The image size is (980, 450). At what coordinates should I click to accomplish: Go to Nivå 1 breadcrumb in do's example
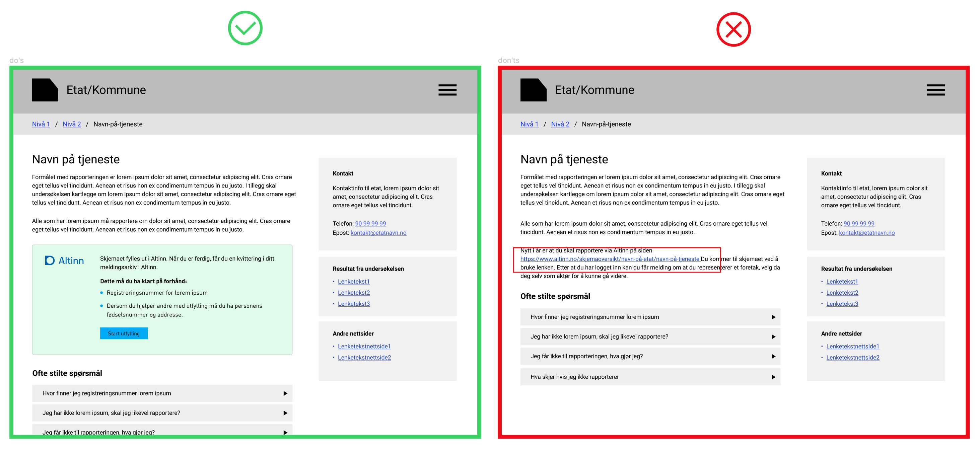tap(41, 124)
